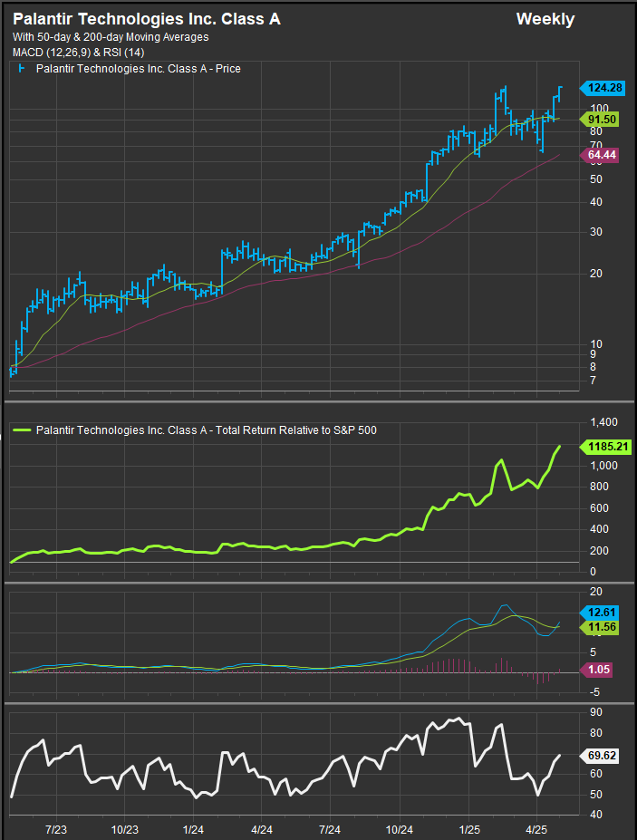Click the price legend bar icon
Viewport: 637px width, 840px height.
(x=22, y=69)
